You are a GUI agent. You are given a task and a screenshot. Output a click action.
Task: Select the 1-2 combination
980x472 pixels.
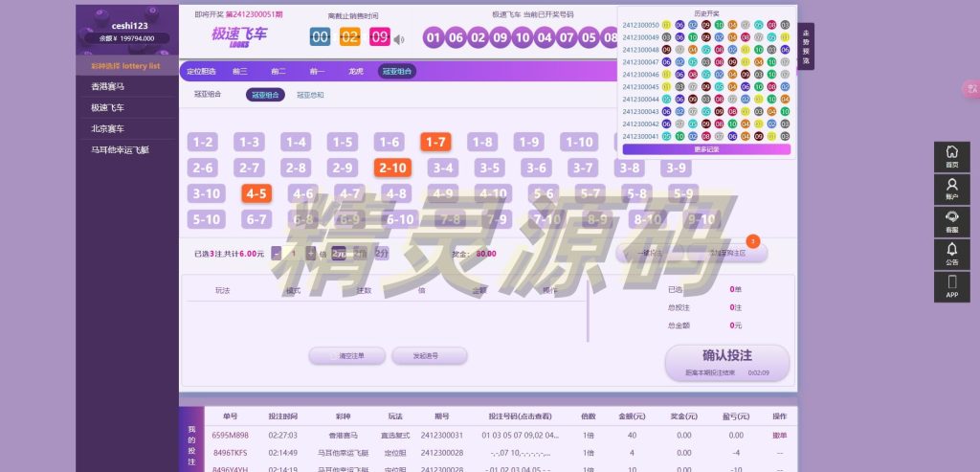pyautogui.click(x=203, y=143)
